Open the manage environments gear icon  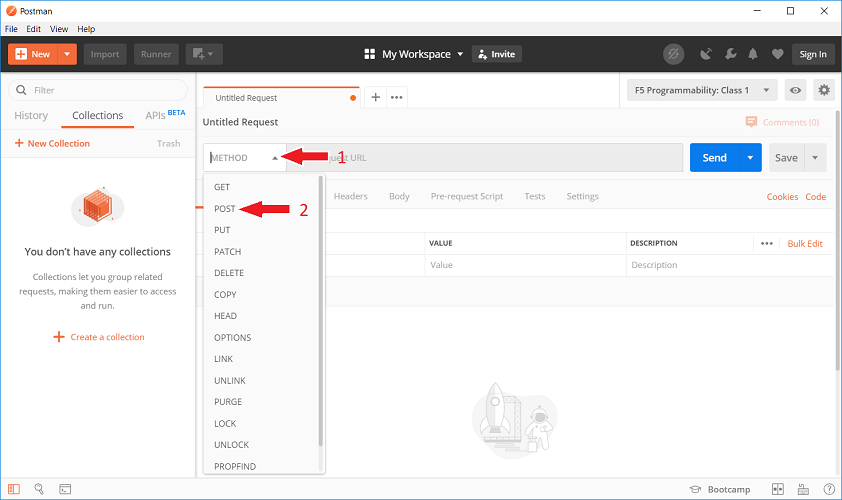coord(824,90)
